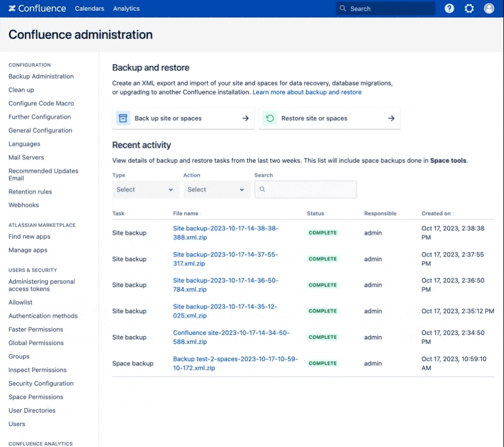Screen dimensions: 504x447
Task: Open the help question mark icon
Action: click(x=449, y=8)
